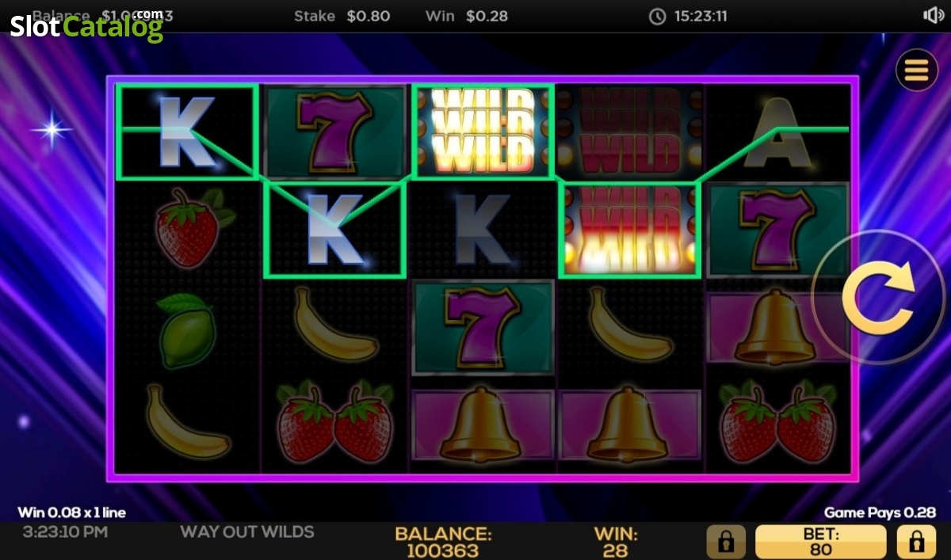951x560 pixels.
Task: Spin the reels with the arrow button
Action: click(x=878, y=296)
